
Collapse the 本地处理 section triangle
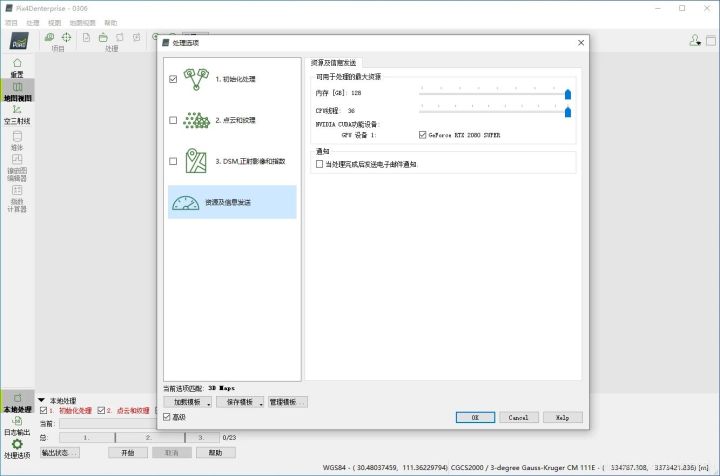pos(41,400)
